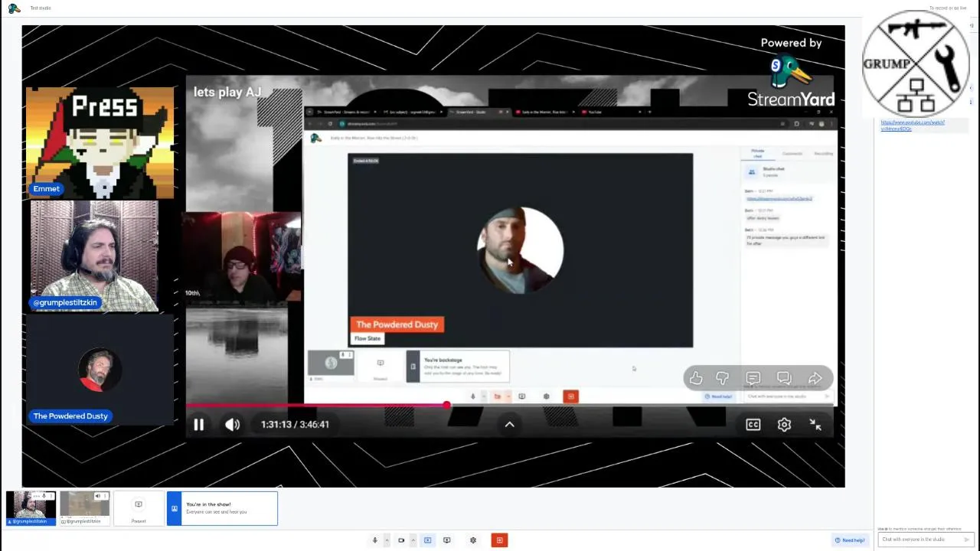
Task: Open camera options arrow in bottom toolbar
Action: coord(413,540)
